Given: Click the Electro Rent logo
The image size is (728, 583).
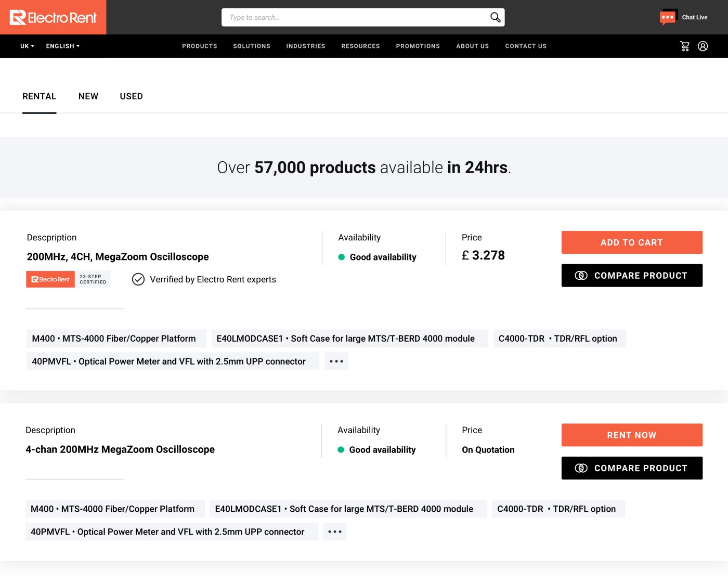Looking at the screenshot, I should pyautogui.click(x=53, y=17).
